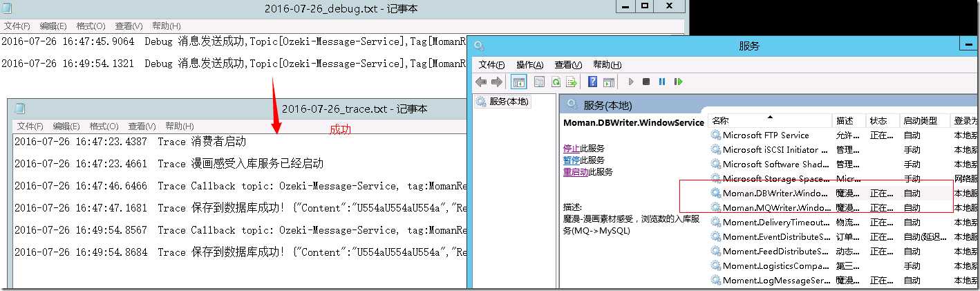Click the 停止 link to stop this service
The height and width of the screenshot is (291, 980).
(572, 149)
